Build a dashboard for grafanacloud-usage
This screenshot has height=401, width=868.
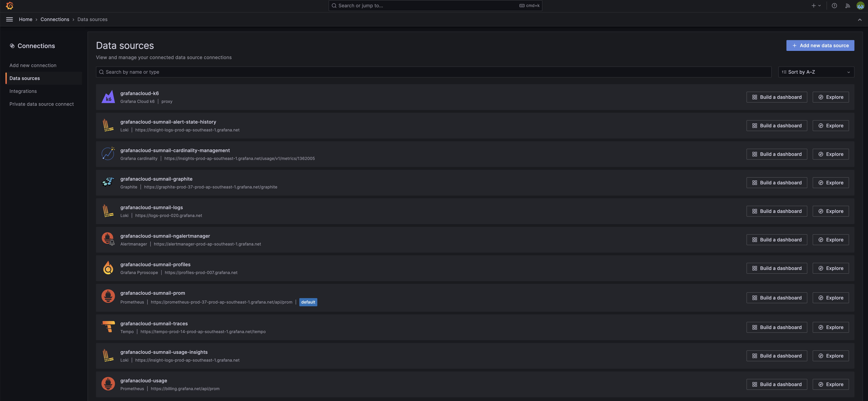coord(777,384)
